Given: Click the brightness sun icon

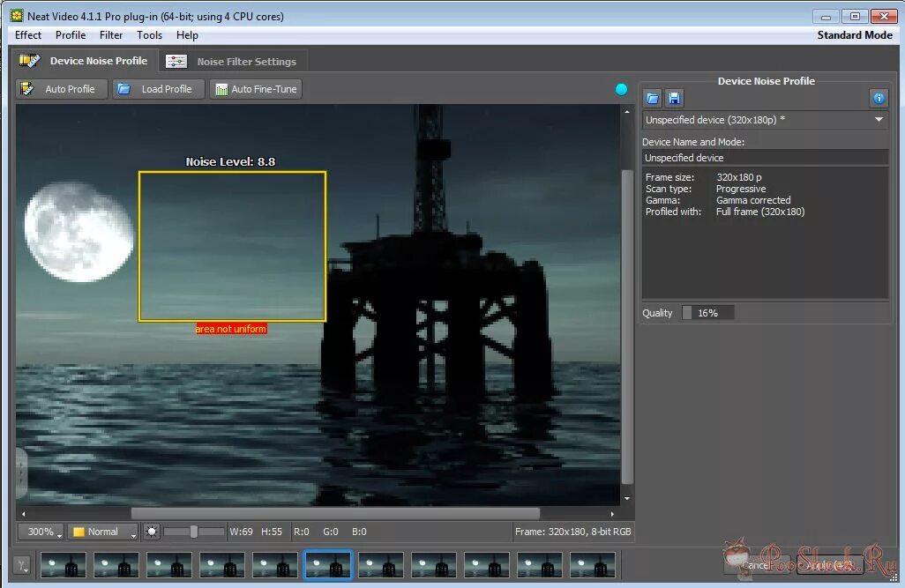Looking at the screenshot, I should click(x=152, y=532).
